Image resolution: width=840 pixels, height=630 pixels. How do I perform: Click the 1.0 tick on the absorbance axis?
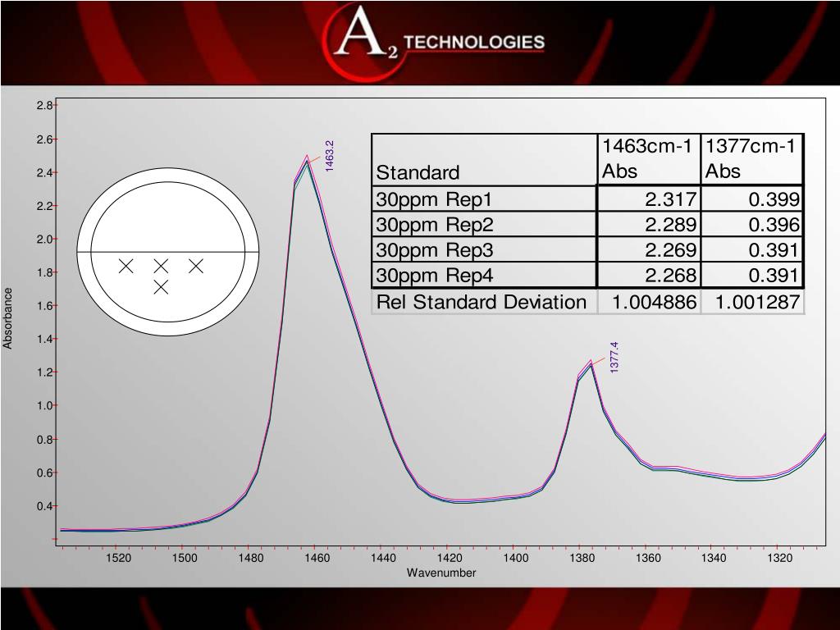(x=44, y=405)
